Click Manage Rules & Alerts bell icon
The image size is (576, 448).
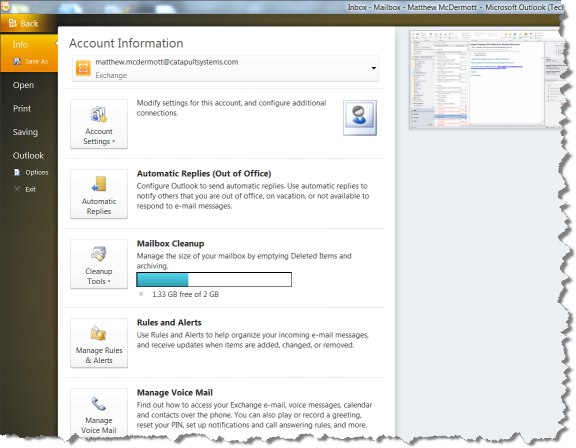tap(98, 333)
